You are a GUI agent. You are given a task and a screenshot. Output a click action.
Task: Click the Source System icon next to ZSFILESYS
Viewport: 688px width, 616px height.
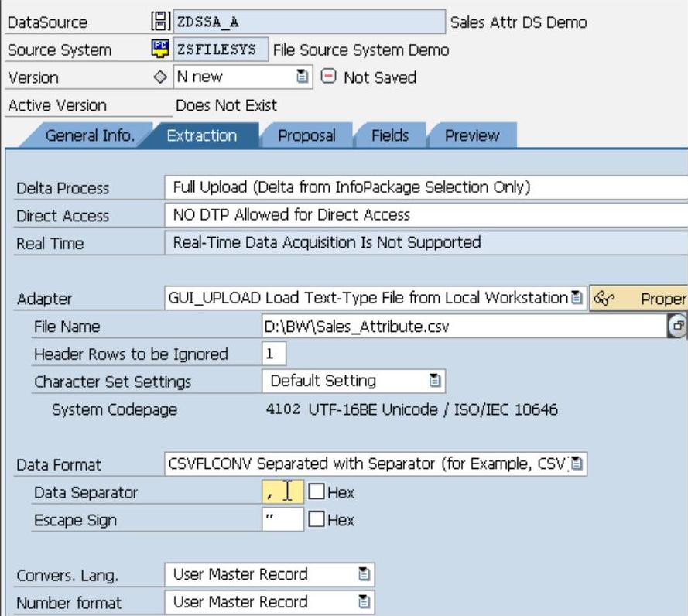(x=159, y=50)
